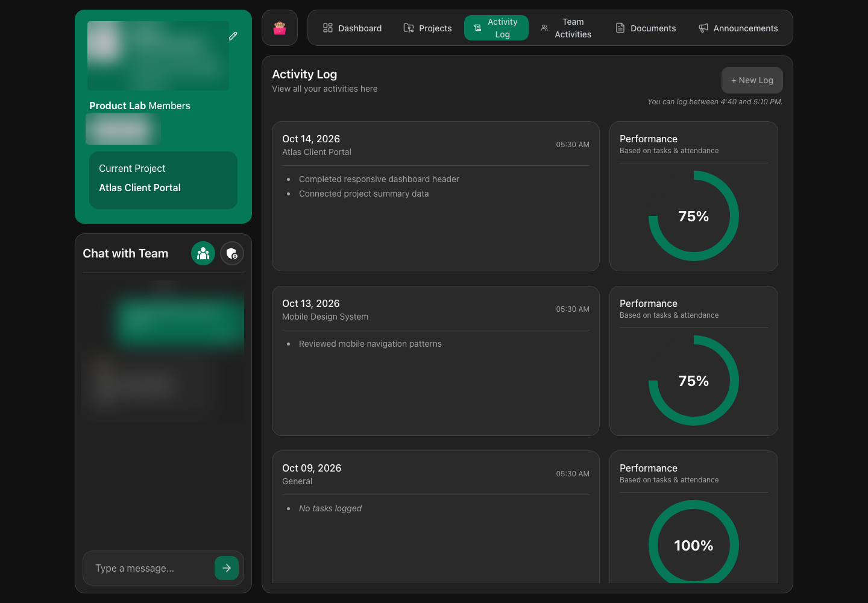Click 'Connected project summary data' task
The height and width of the screenshot is (603, 868).
[x=364, y=194]
